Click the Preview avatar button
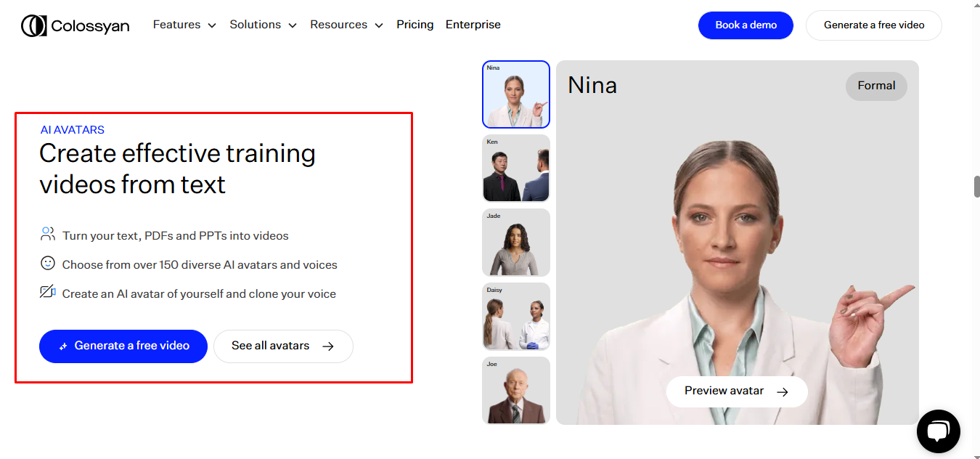Viewport: 980px width, 459px height. [x=737, y=391]
